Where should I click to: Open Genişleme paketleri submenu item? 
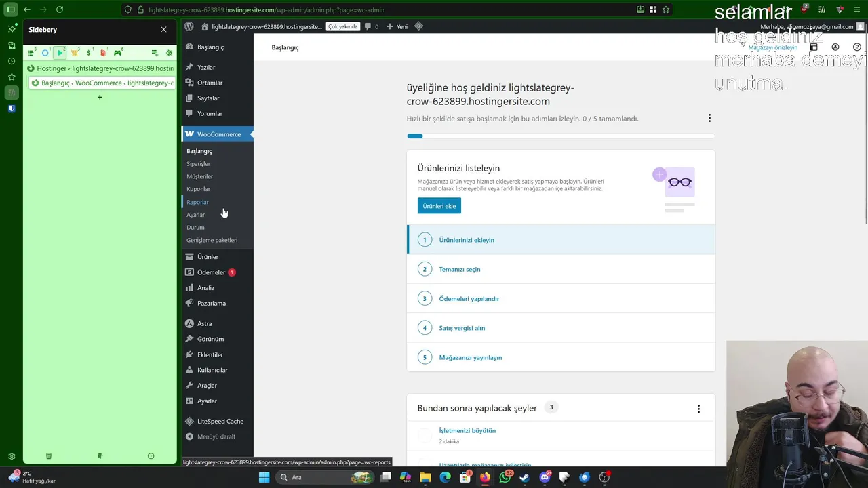(x=212, y=241)
